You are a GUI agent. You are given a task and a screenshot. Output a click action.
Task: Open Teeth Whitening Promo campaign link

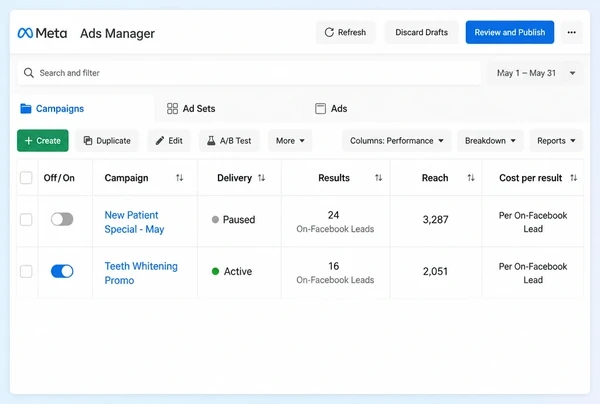coord(141,273)
